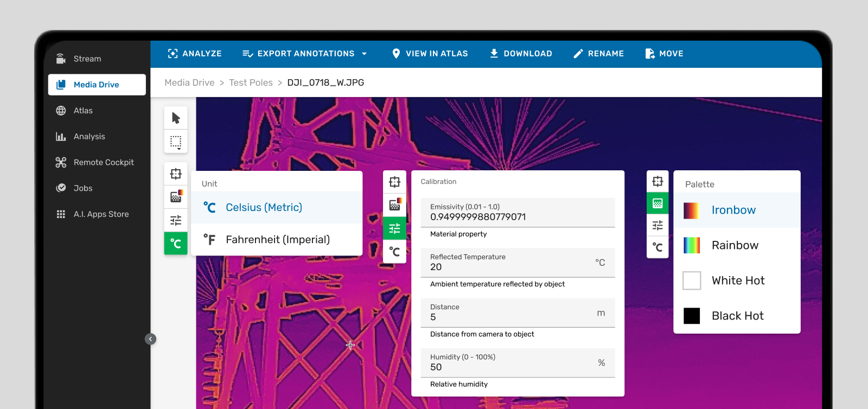Select the arrow pointer tool
The height and width of the screenshot is (409, 868).
point(176,118)
